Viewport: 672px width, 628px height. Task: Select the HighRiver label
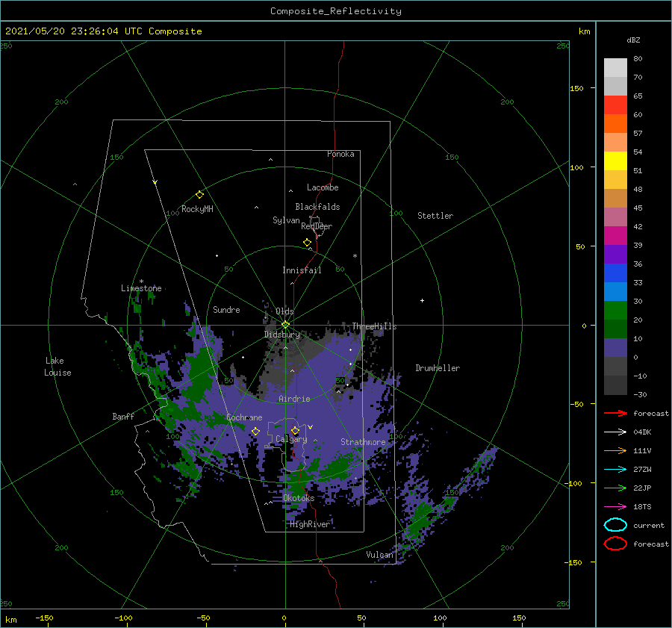(x=309, y=524)
